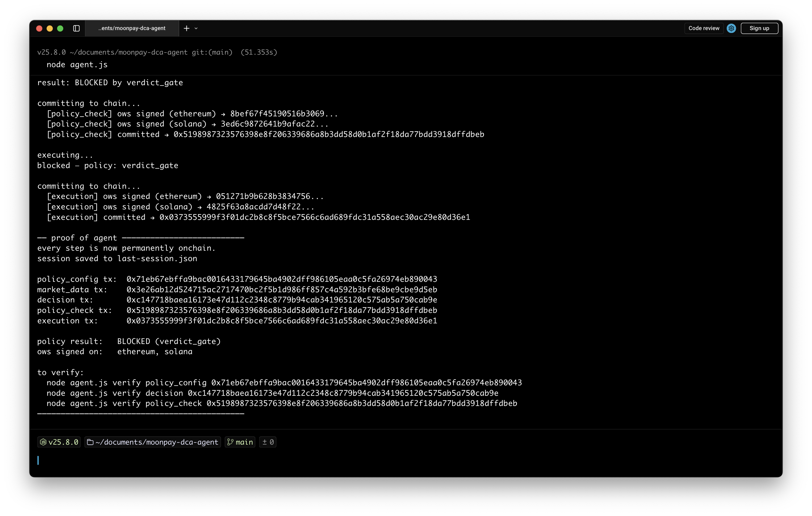Click the ~/documents/moonpay-dca-agent folder chip
The image size is (812, 516).
click(x=153, y=442)
